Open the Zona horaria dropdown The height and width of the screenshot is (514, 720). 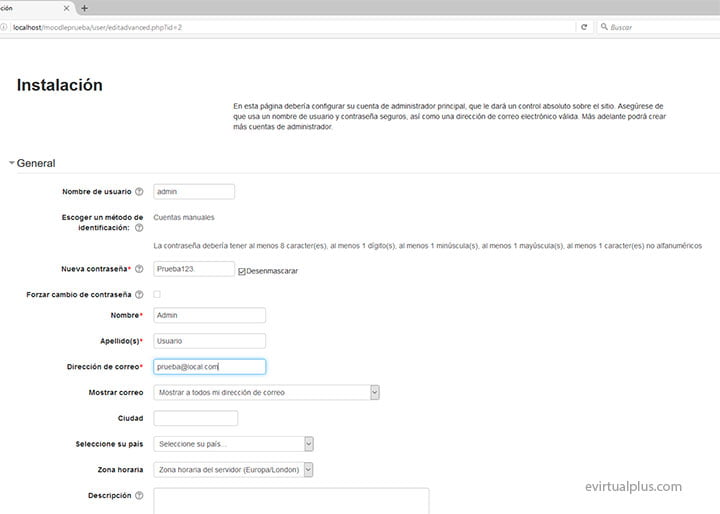234,469
